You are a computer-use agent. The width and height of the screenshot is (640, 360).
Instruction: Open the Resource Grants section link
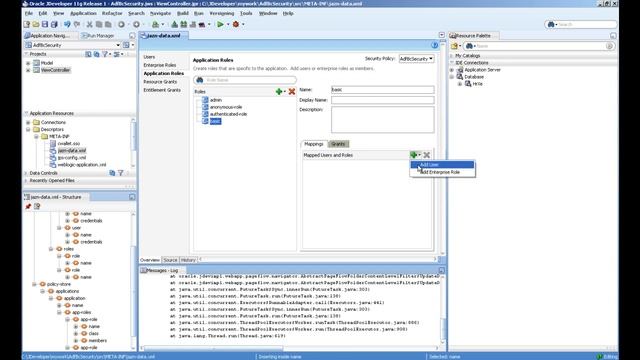pyautogui.click(x=160, y=82)
